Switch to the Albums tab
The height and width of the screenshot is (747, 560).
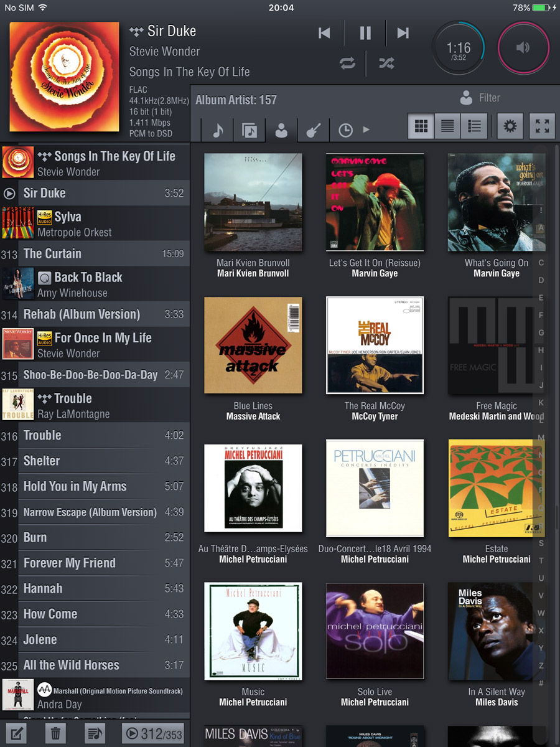(x=250, y=131)
